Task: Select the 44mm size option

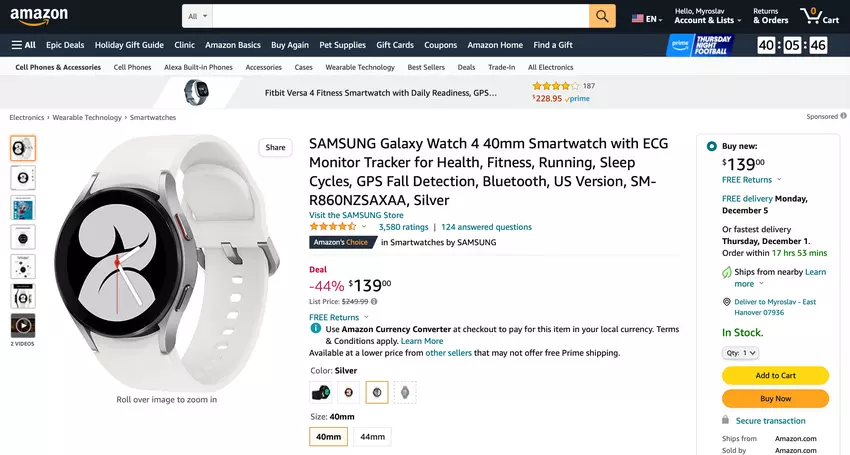Action: tap(372, 436)
